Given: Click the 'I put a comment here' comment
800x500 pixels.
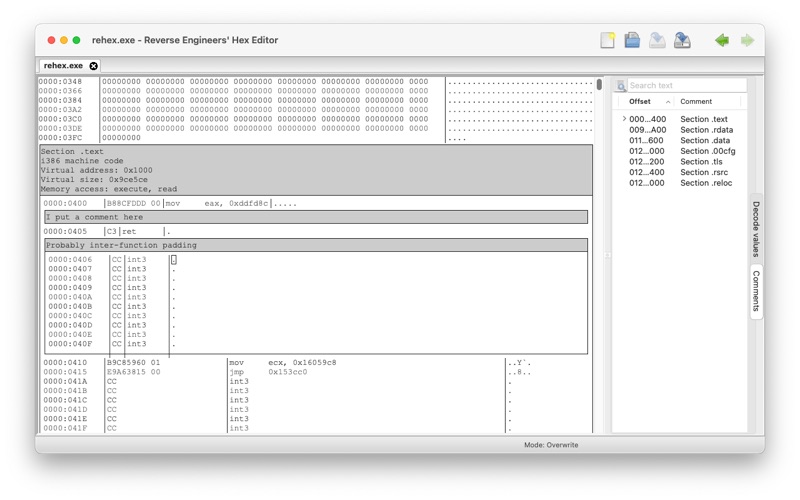Looking at the screenshot, I should click(x=316, y=217).
